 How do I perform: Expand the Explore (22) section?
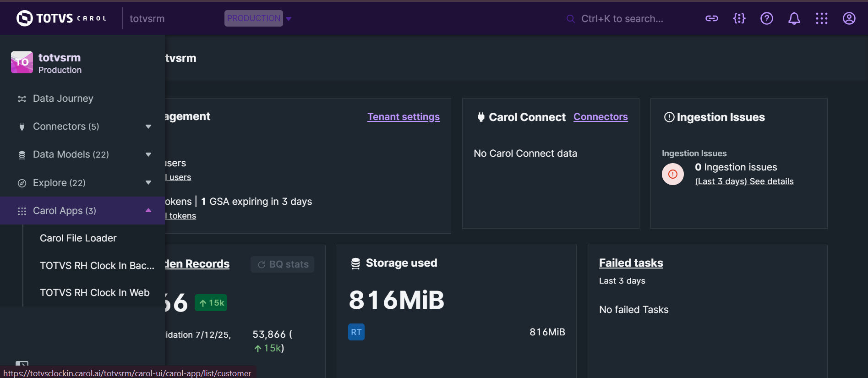click(148, 182)
